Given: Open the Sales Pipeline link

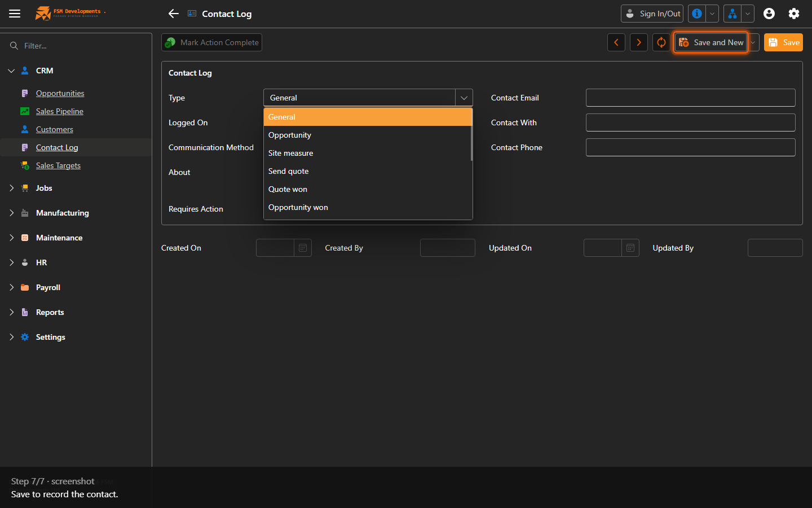Looking at the screenshot, I should [x=59, y=111].
